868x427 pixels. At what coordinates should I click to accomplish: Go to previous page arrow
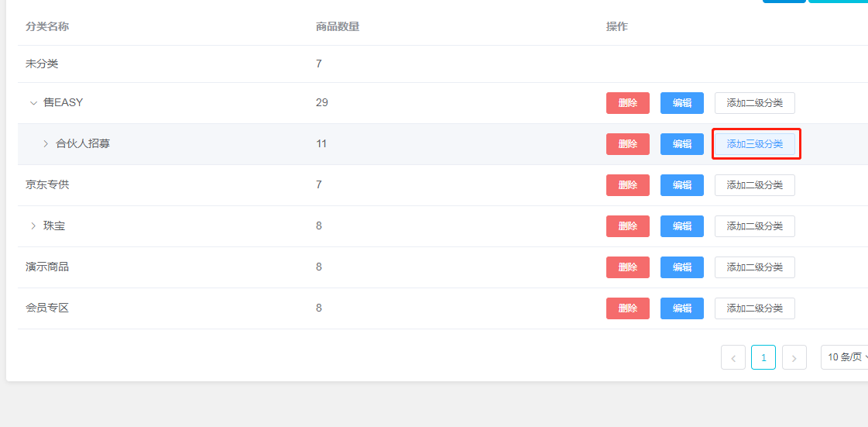[732, 357]
